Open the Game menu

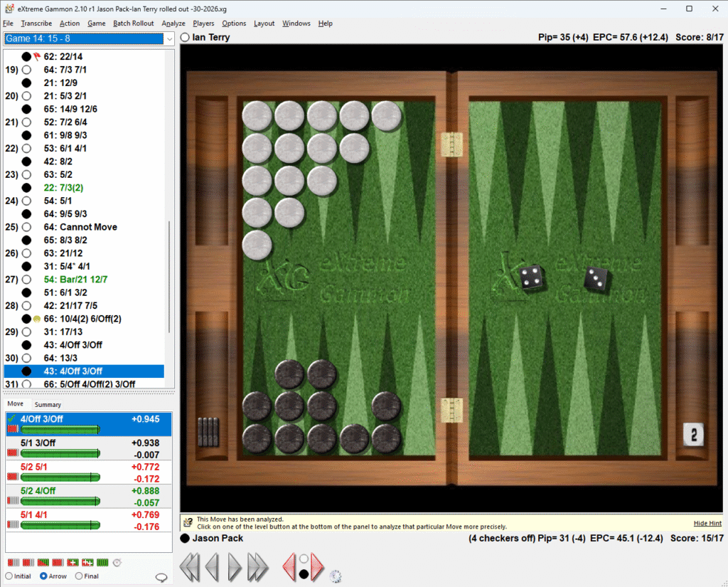tap(96, 23)
